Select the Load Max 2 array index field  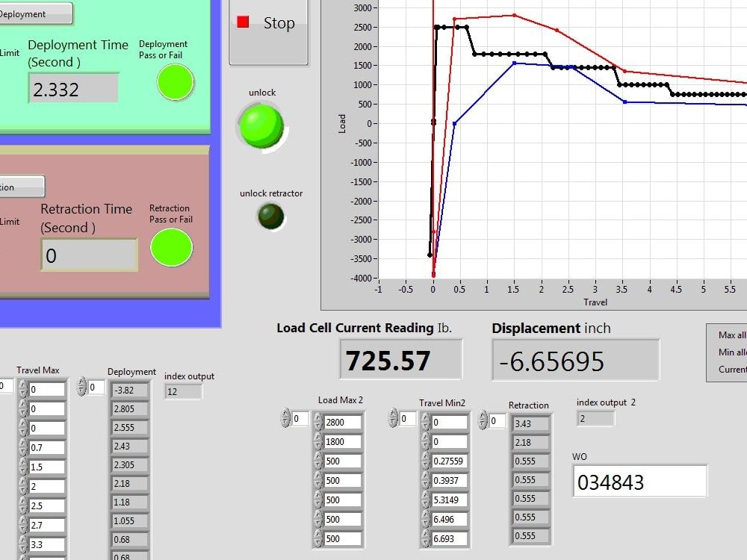(300, 419)
